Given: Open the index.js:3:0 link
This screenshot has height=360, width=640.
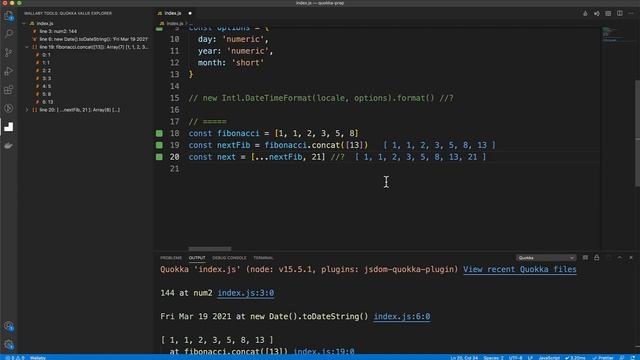Looking at the screenshot, I should click(x=246, y=293).
